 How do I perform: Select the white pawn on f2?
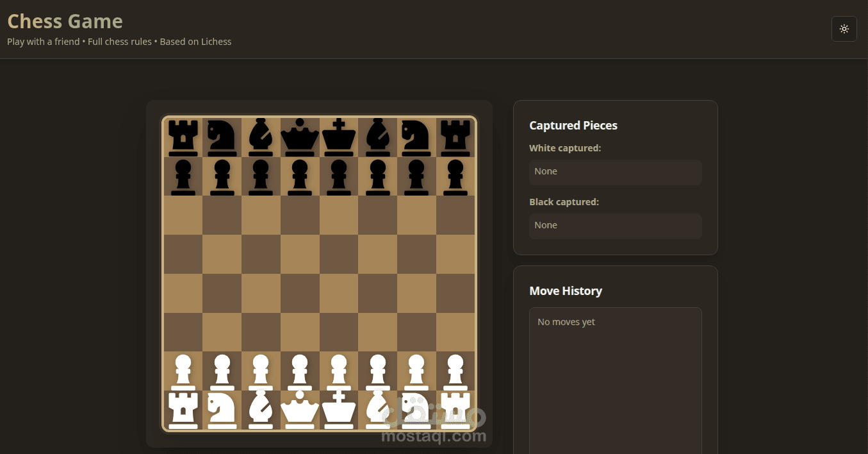[x=378, y=371]
